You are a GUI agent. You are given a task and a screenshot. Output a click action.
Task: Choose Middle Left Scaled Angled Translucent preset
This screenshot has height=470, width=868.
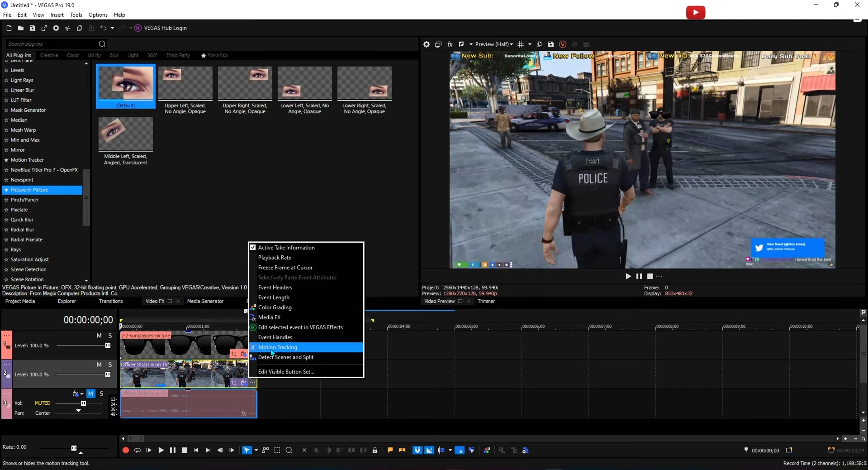point(125,134)
